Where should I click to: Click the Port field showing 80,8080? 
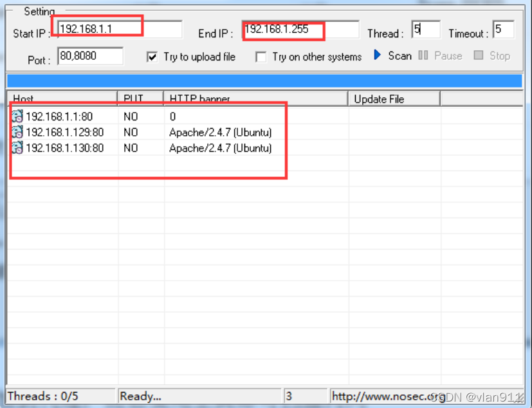(90, 56)
